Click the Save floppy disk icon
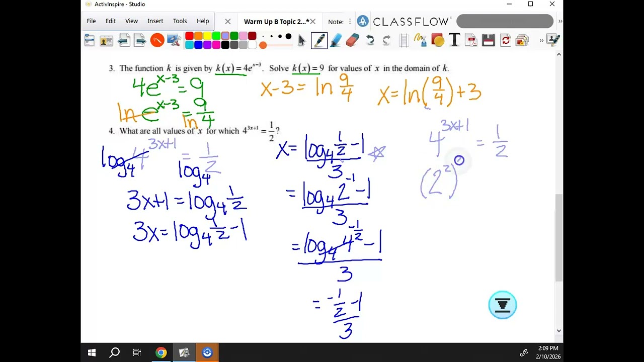The width and height of the screenshot is (644, 362). point(488,40)
